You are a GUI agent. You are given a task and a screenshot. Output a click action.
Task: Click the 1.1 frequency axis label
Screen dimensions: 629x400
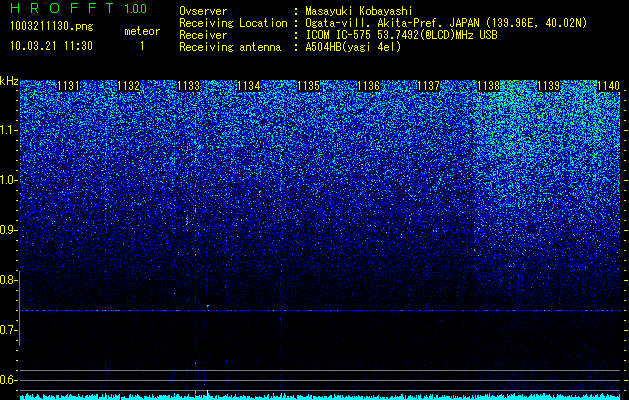(9, 130)
